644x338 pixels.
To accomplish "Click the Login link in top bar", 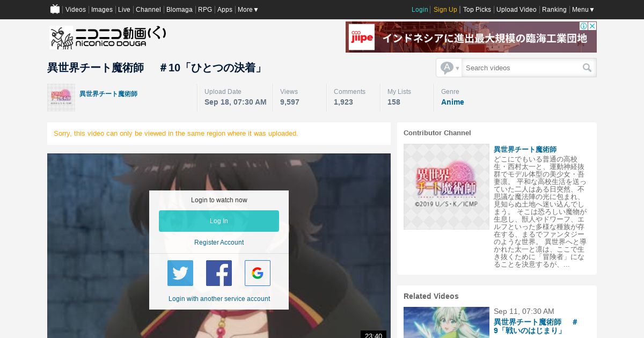I will (x=420, y=10).
